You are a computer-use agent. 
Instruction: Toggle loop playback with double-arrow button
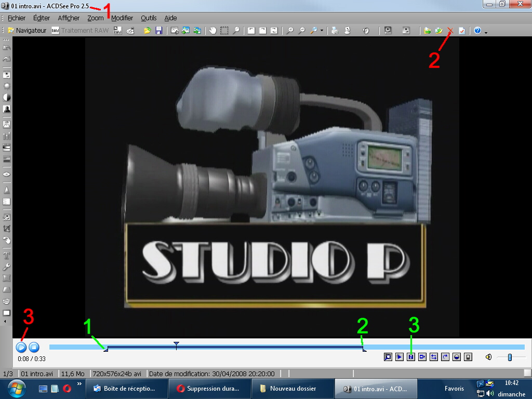point(434,357)
